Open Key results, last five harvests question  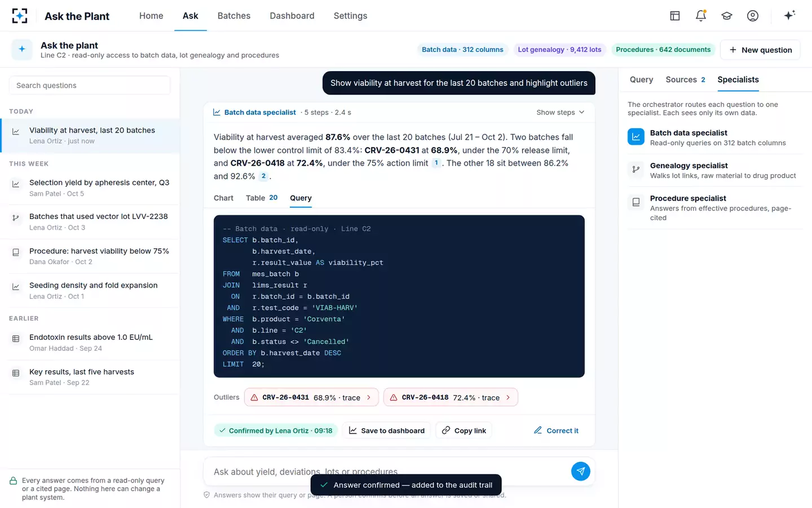90,377
